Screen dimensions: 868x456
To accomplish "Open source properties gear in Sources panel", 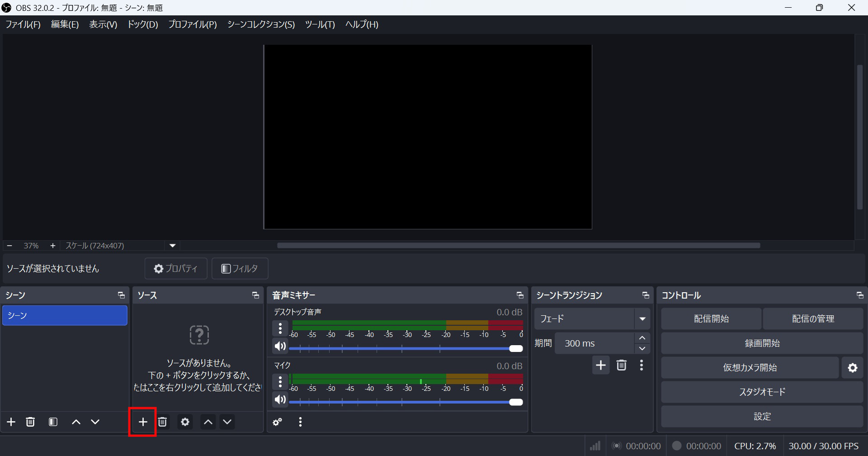I will click(185, 422).
